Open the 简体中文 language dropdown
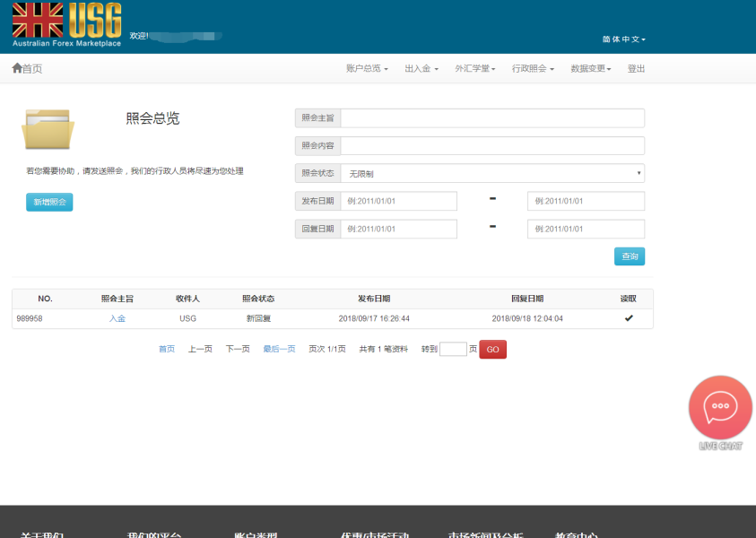756x538 pixels. (623, 39)
